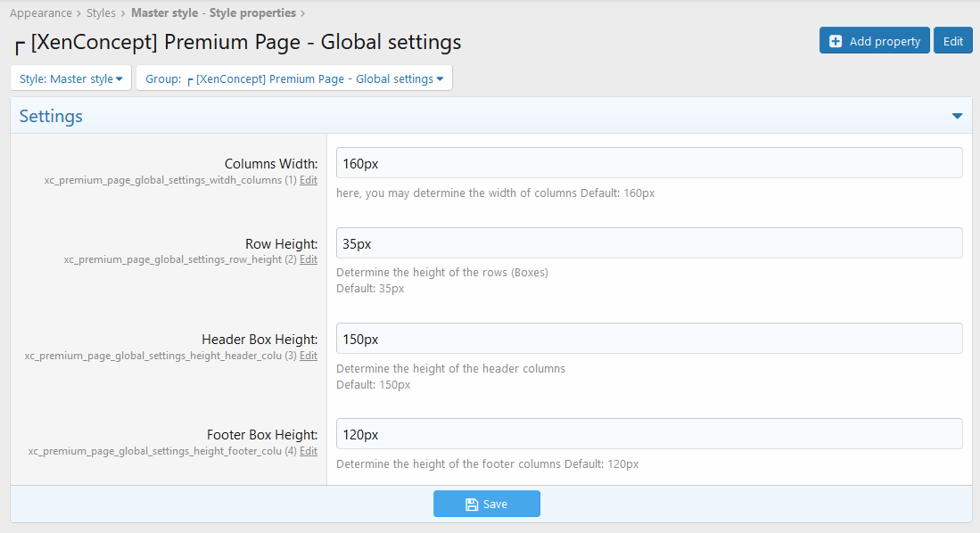Open the Group selector dropdown
Viewport: 980px width, 533px height.
point(294,78)
